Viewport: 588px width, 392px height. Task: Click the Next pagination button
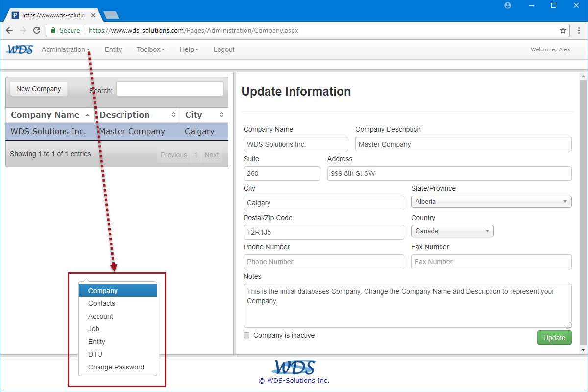pyautogui.click(x=212, y=155)
